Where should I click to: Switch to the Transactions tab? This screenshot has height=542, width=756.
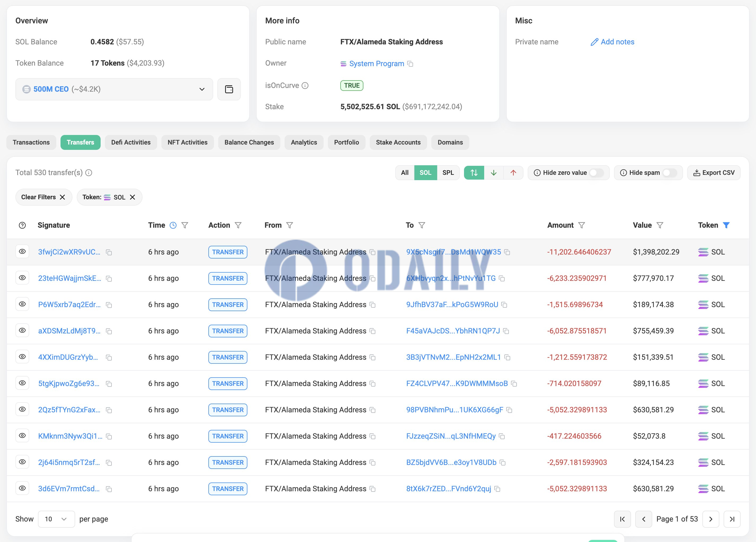(31, 142)
